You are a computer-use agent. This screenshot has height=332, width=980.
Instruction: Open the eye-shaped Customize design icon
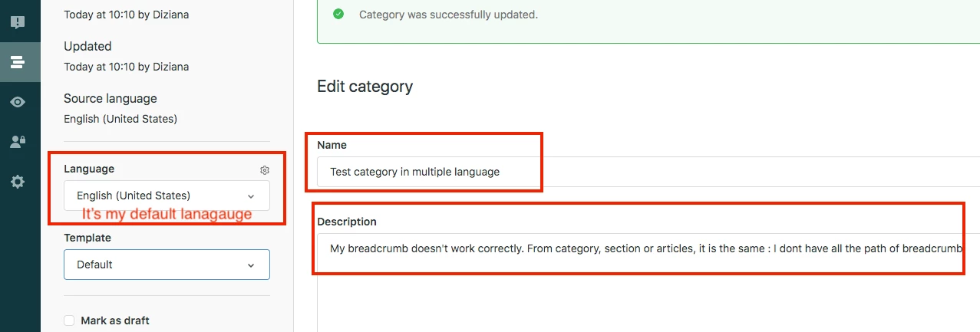(x=18, y=102)
